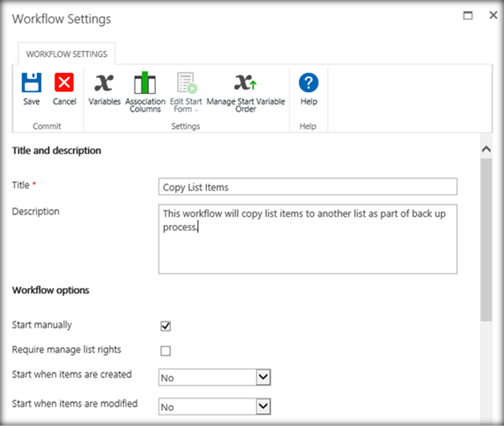Uncheck the Start manually checkbox

click(x=166, y=326)
